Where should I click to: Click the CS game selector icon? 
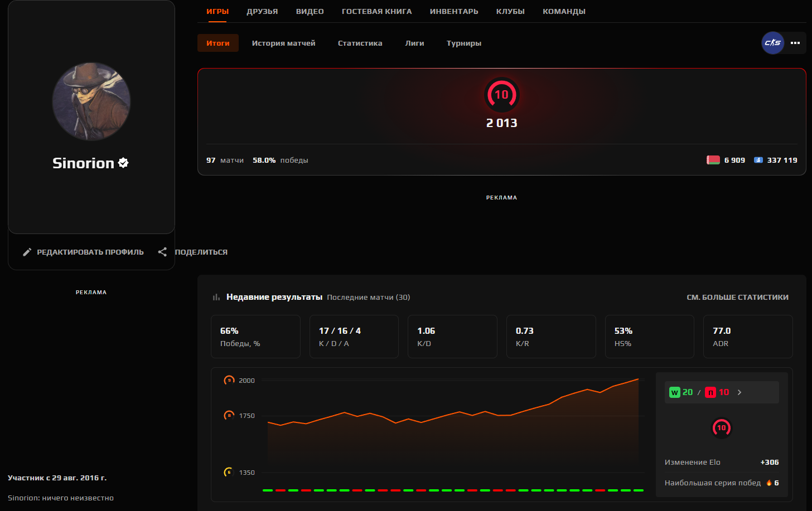(772, 43)
